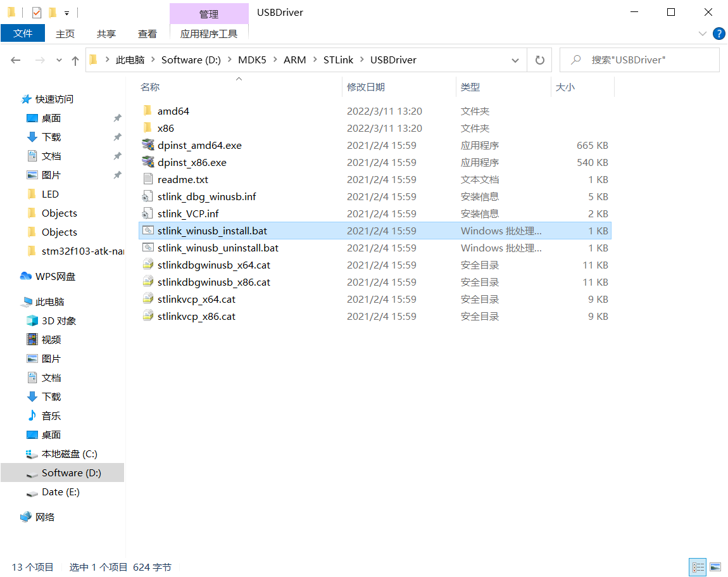Go up one folder level
This screenshot has height=577, width=728.
click(x=75, y=60)
